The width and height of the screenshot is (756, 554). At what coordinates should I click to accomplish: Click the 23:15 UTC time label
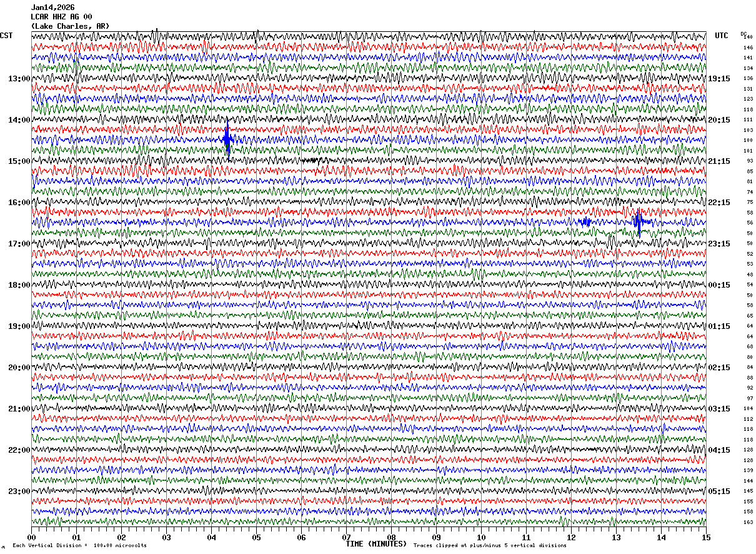[719, 244]
